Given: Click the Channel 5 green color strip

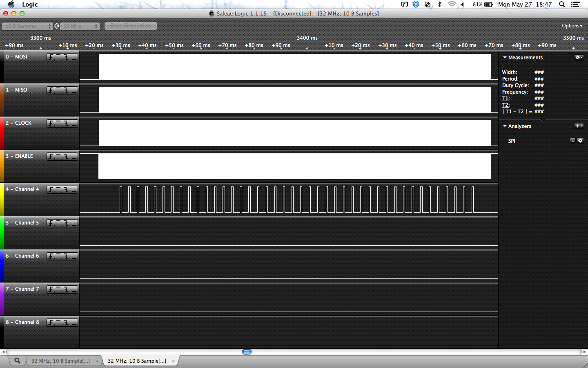Looking at the screenshot, I should pos(2,233).
